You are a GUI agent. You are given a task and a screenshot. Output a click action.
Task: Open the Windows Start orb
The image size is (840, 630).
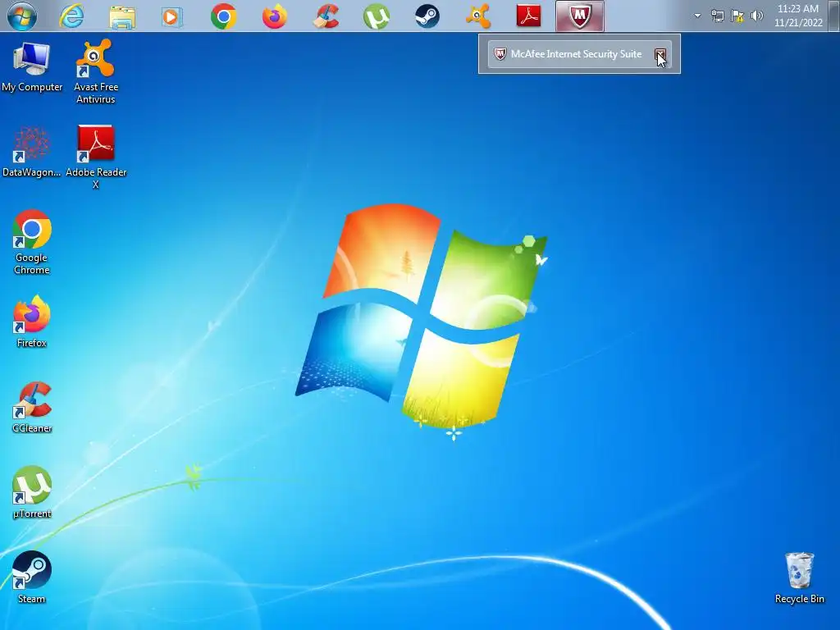(x=22, y=16)
